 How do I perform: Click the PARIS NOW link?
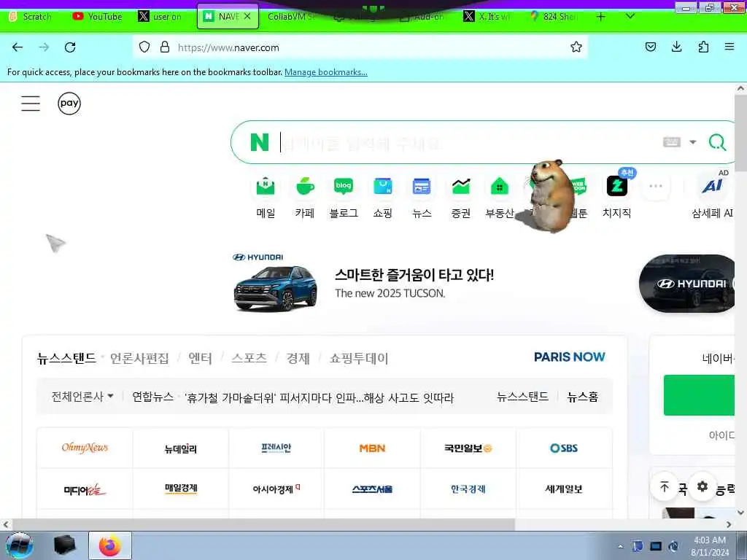569,357
